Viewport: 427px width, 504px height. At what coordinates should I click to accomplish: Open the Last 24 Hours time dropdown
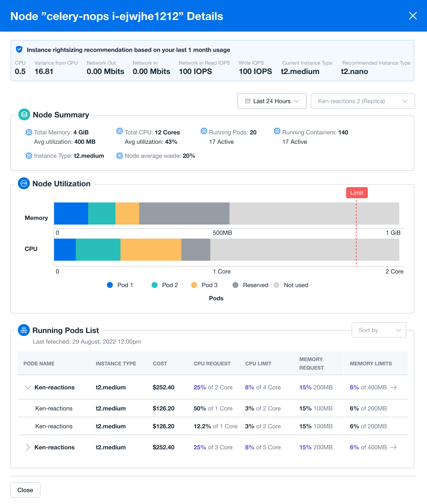(272, 101)
